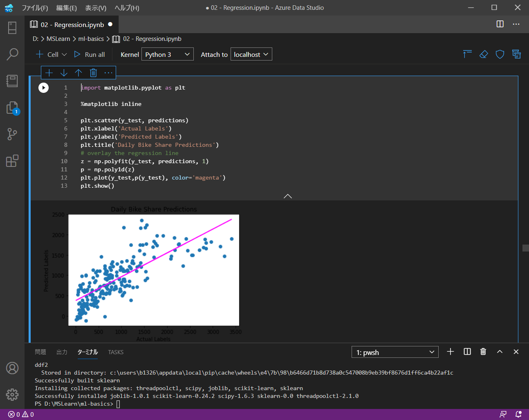This screenshot has width=529, height=420.
Task: Maximize the terminal panel with the chevron
Action: (500, 352)
